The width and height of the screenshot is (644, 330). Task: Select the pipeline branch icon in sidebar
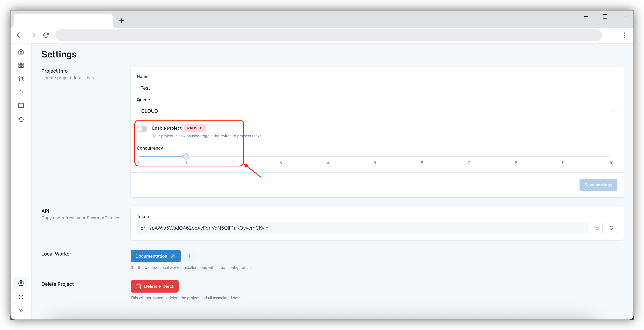click(21, 79)
